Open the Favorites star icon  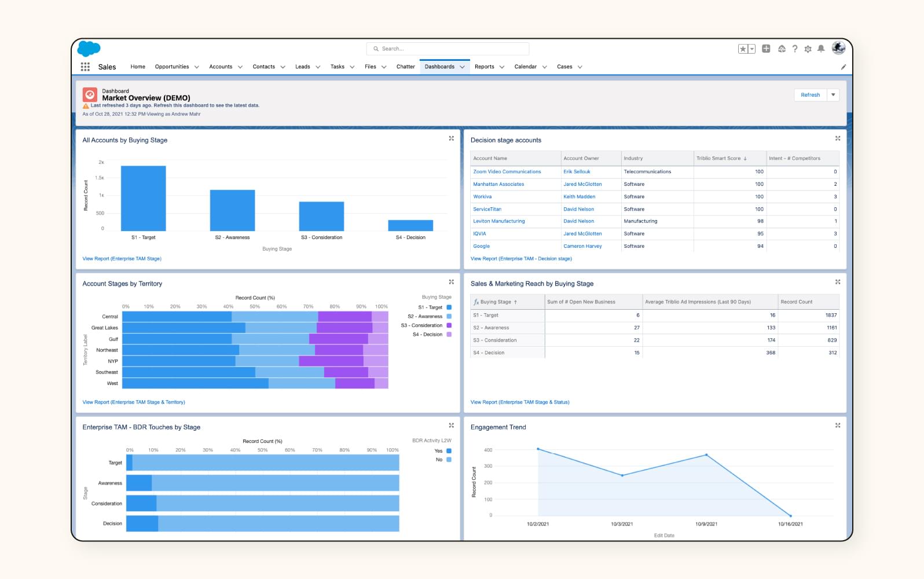pyautogui.click(x=743, y=49)
